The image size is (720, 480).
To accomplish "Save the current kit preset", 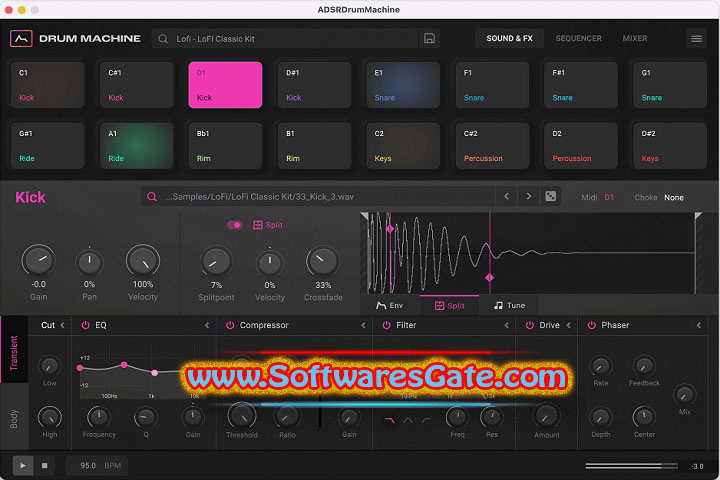I will point(429,39).
